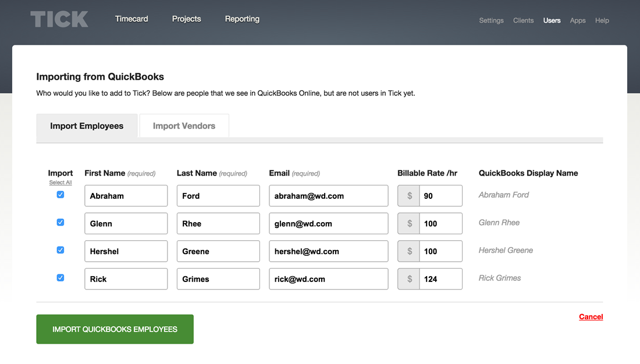Go to Settings
Screen dimensions: 640x364
click(x=491, y=20)
